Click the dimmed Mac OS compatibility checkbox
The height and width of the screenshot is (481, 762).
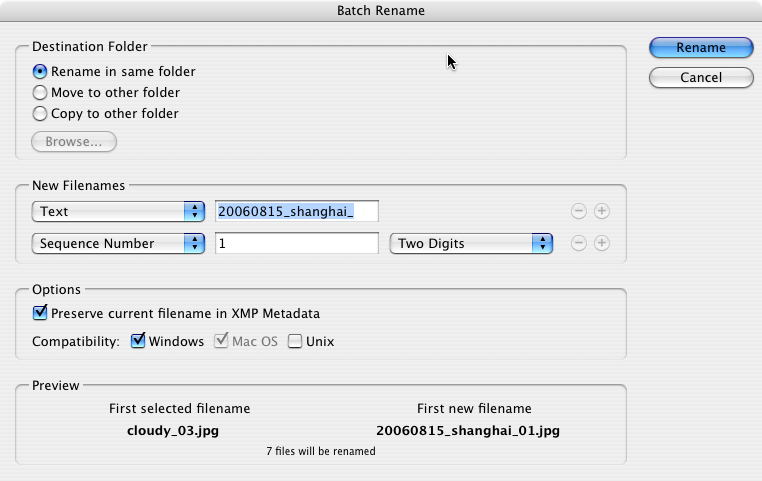(x=221, y=341)
